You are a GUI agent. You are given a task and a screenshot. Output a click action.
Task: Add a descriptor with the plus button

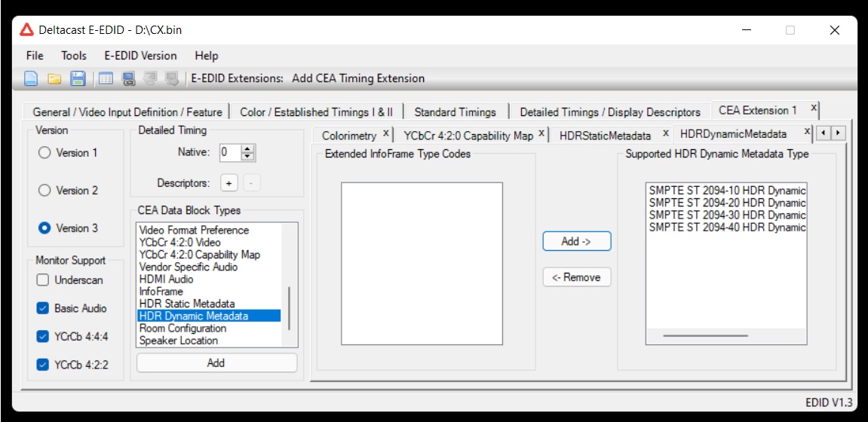(x=229, y=183)
